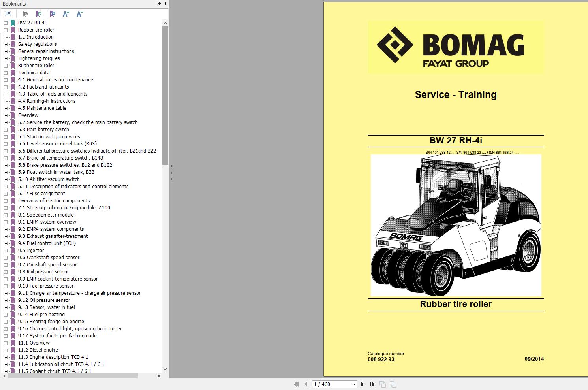Image resolution: width=588 pixels, height=390 pixels.
Task: Click the next view icon
Action: (393, 384)
